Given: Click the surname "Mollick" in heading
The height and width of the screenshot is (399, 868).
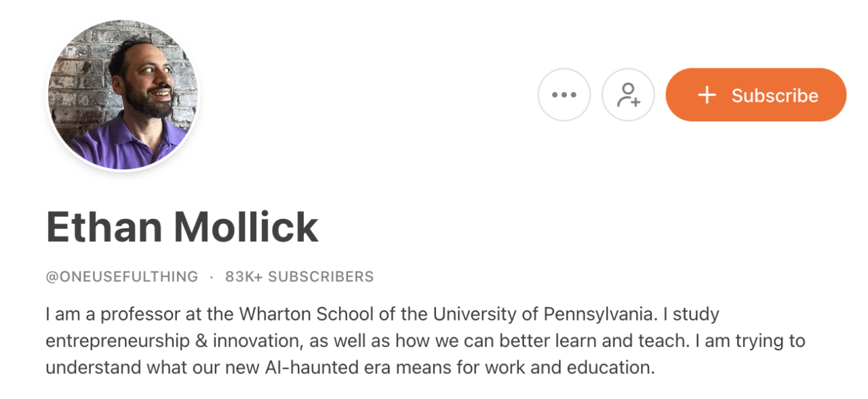Looking at the screenshot, I should coord(246,227).
